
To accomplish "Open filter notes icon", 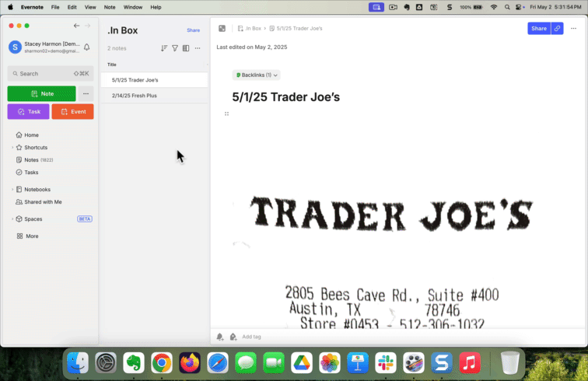I will pos(175,48).
